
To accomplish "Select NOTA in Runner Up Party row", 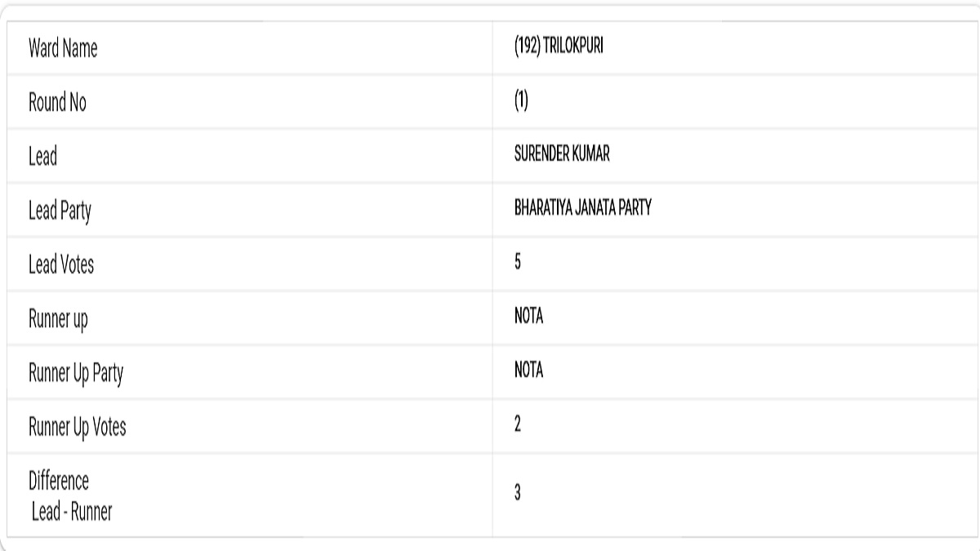I will (528, 371).
